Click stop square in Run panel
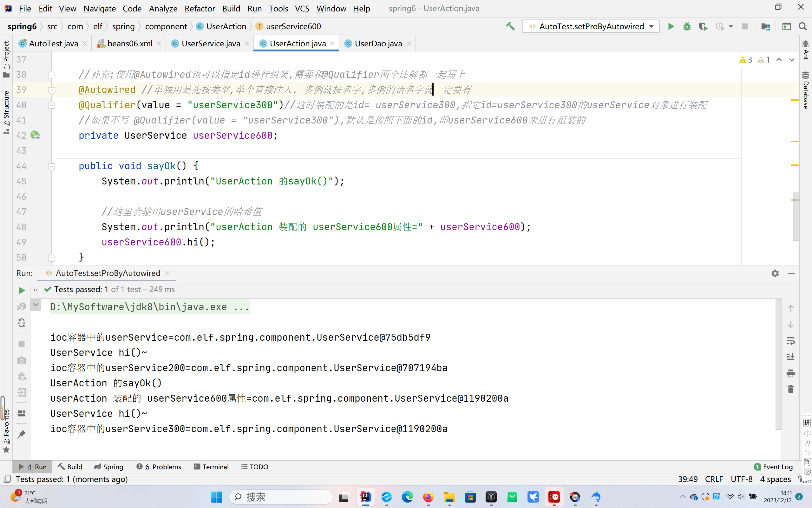 tap(22, 344)
